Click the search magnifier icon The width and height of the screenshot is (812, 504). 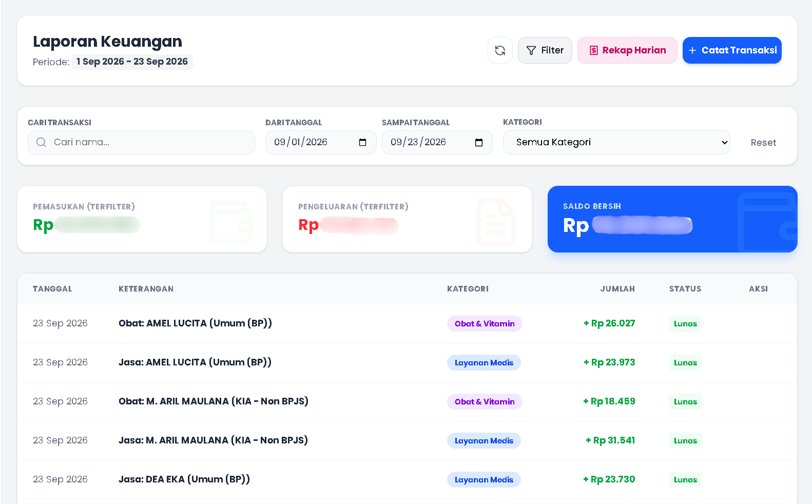coord(41,142)
